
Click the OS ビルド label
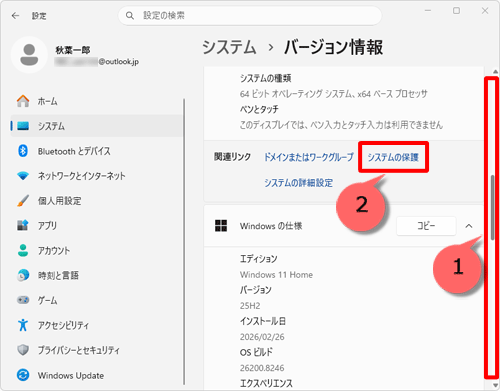pos(256,352)
